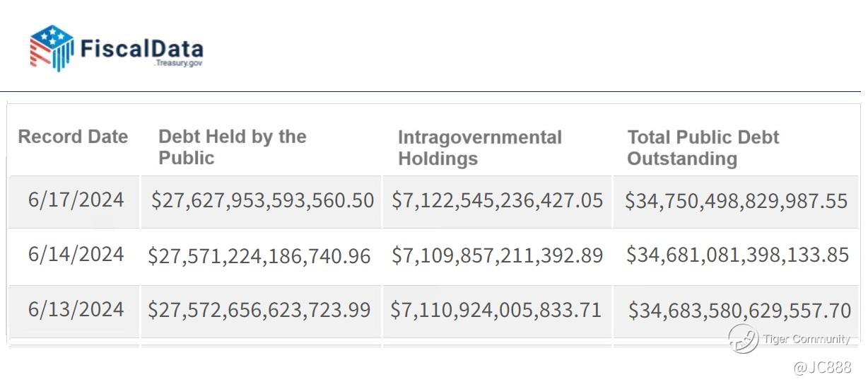This screenshot has width=868, height=387.
Task: Click the $34,681,081,398,133.85 total debt cell
Action: (738, 255)
